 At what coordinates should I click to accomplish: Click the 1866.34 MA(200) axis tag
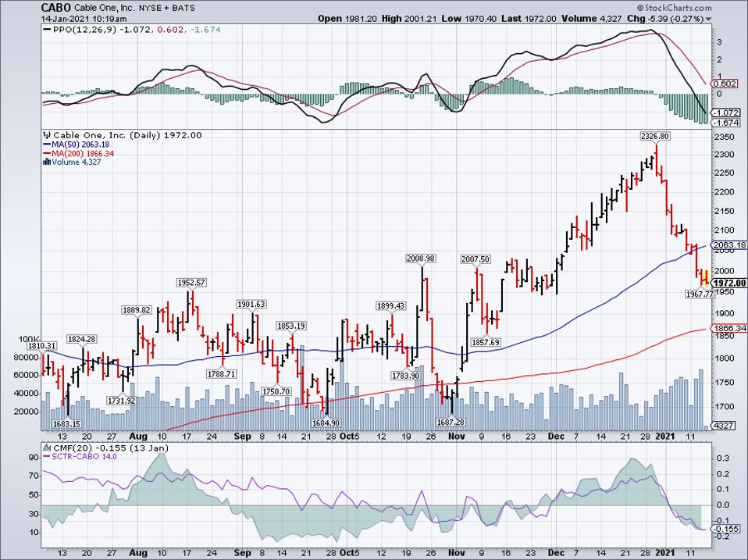pos(730,328)
